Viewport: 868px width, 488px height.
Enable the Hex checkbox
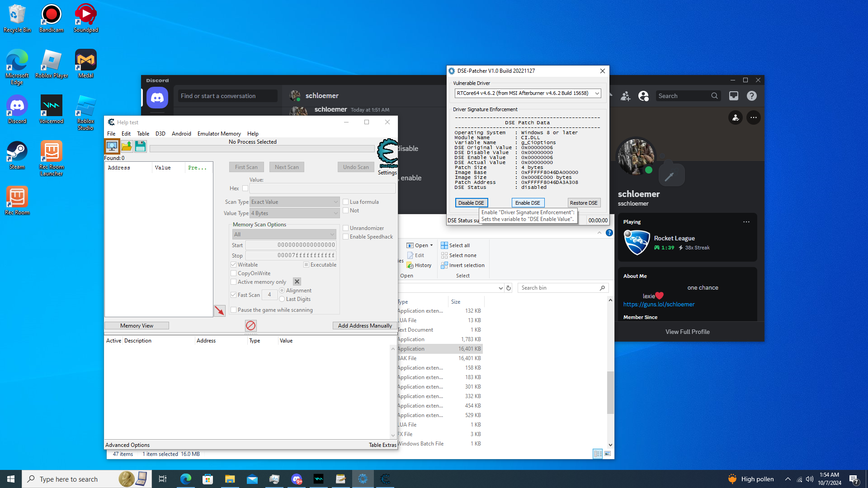pyautogui.click(x=245, y=188)
